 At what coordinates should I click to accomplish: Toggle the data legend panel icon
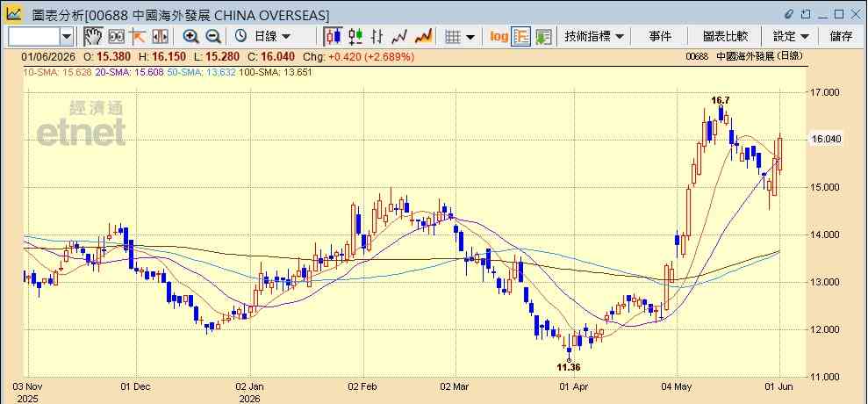click(521, 37)
